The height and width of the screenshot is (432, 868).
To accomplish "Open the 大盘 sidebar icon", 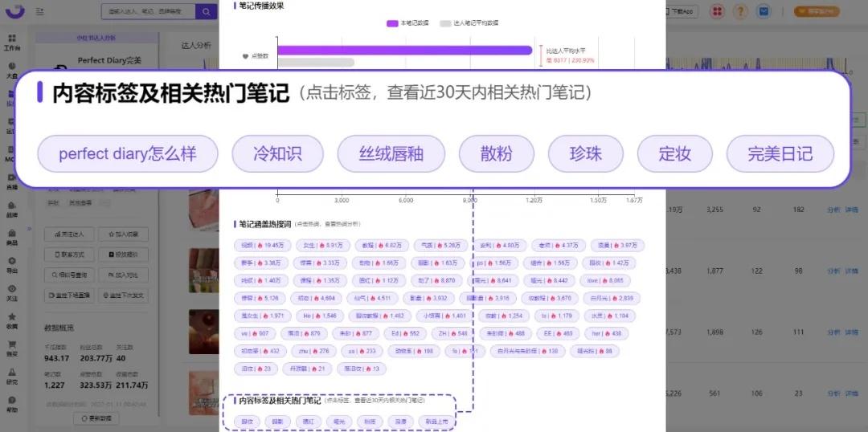I will 11,68.
